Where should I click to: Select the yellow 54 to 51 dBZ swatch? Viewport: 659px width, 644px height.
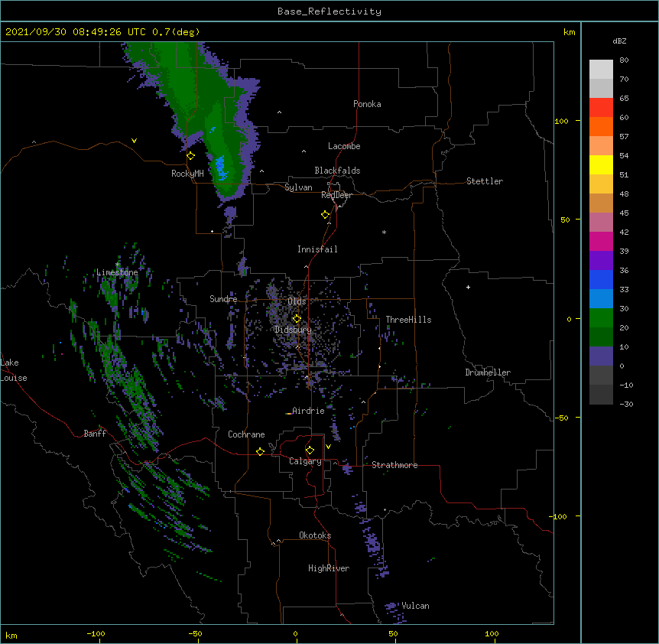[601, 164]
